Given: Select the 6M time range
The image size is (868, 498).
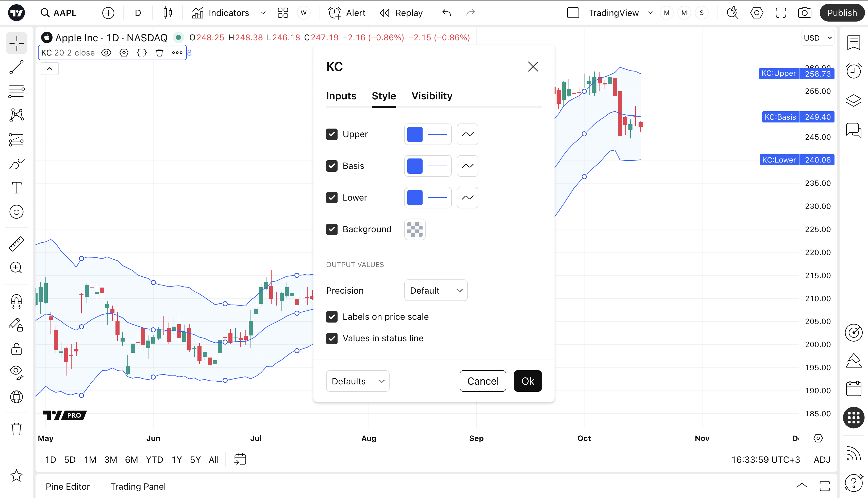Looking at the screenshot, I should tap(131, 460).
